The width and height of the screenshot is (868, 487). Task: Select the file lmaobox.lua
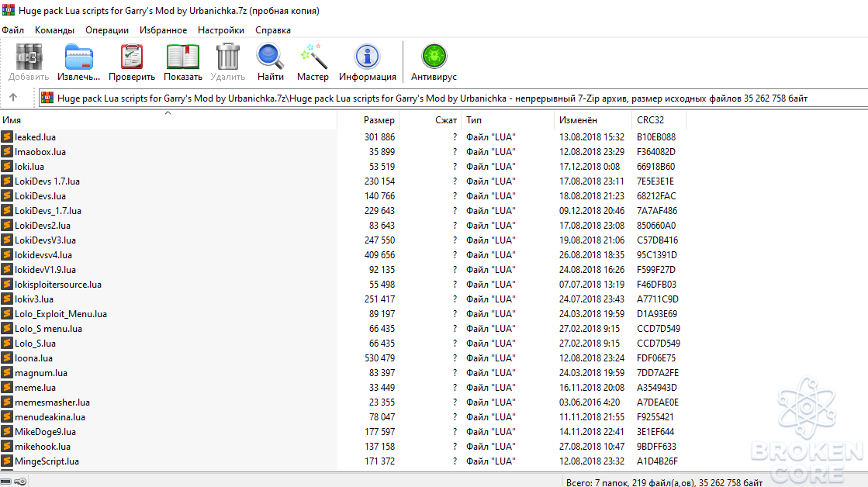[40, 152]
